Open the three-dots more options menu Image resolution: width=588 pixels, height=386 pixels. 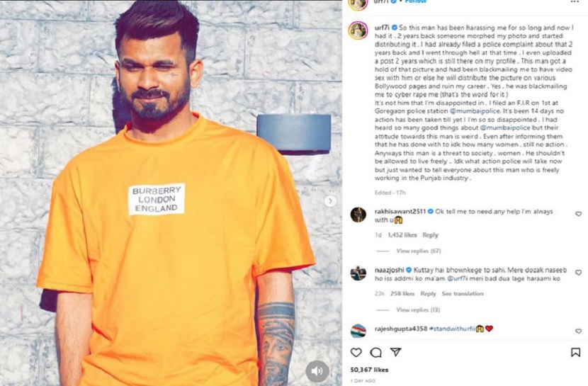tap(575, 2)
